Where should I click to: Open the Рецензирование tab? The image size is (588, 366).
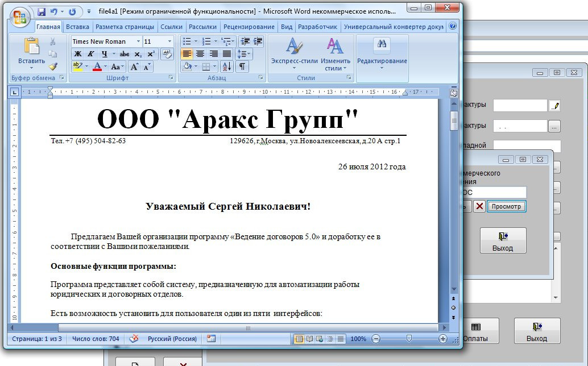click(x=249, y=27)
